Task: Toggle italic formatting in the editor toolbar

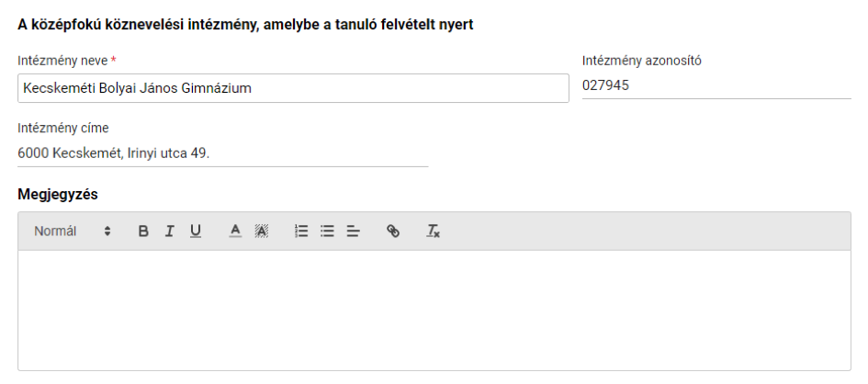Action: click(x=169, y=232)
